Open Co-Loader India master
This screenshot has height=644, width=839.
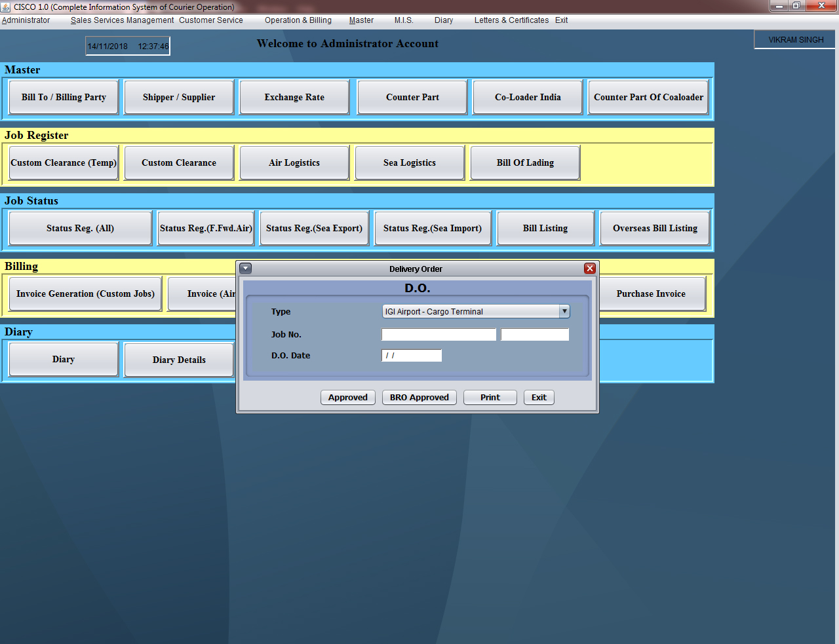coord(528,97)
